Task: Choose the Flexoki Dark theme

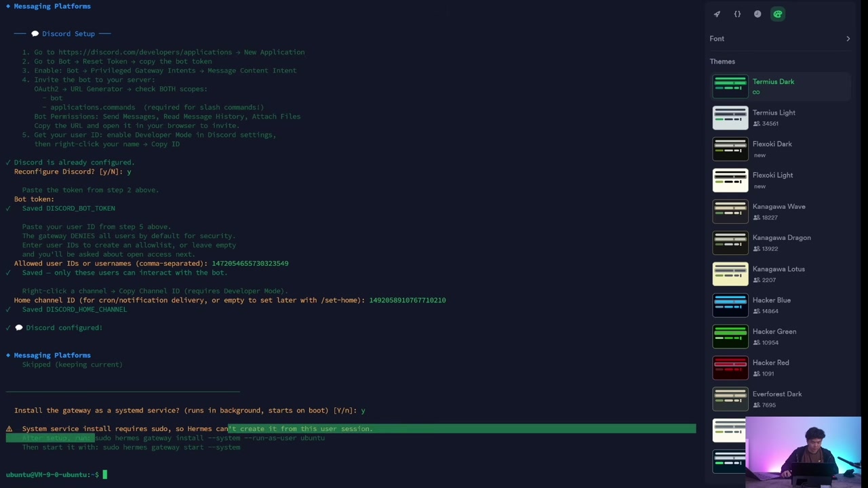Action: click(x=780, y=149)
